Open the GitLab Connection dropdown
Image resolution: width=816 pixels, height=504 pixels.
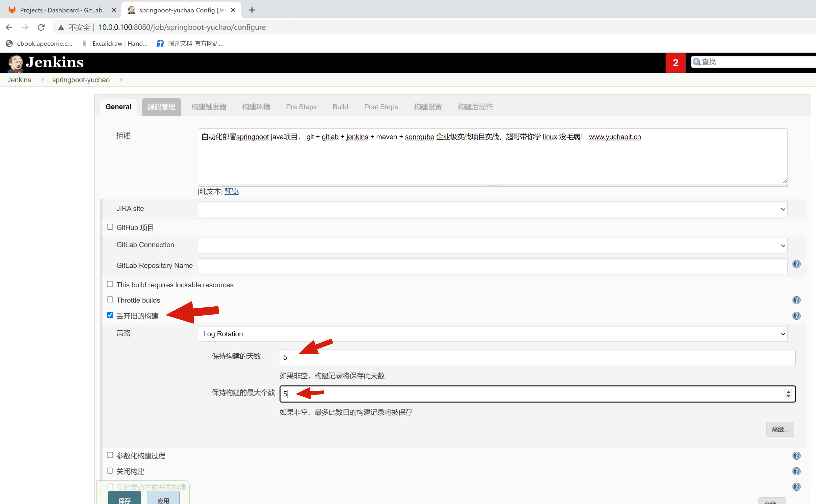coord(492,246)
